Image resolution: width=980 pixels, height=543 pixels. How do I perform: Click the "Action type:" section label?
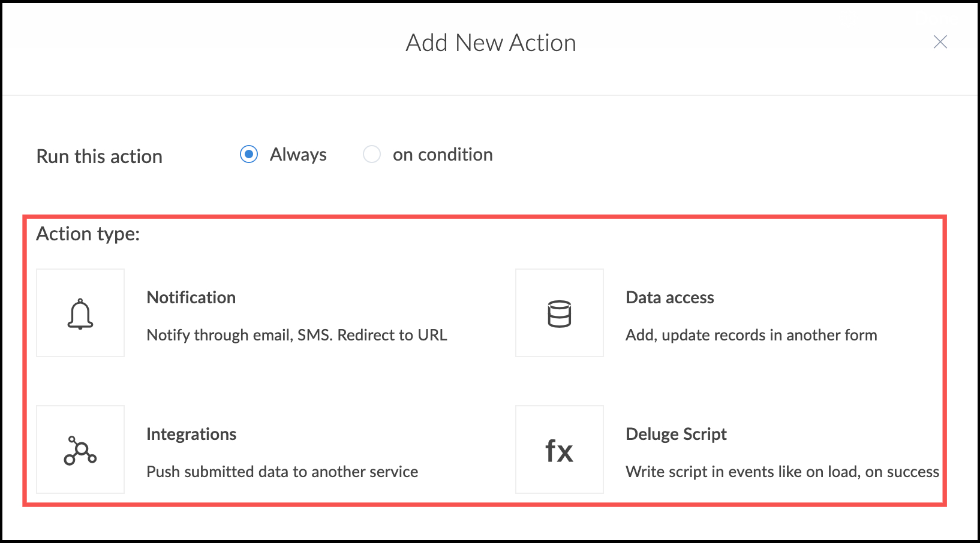click(x=88, y=234)
